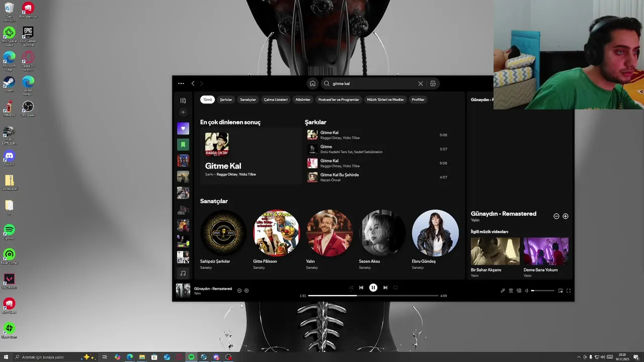Click the plus icon beside now playing title

tap(247, 291)
